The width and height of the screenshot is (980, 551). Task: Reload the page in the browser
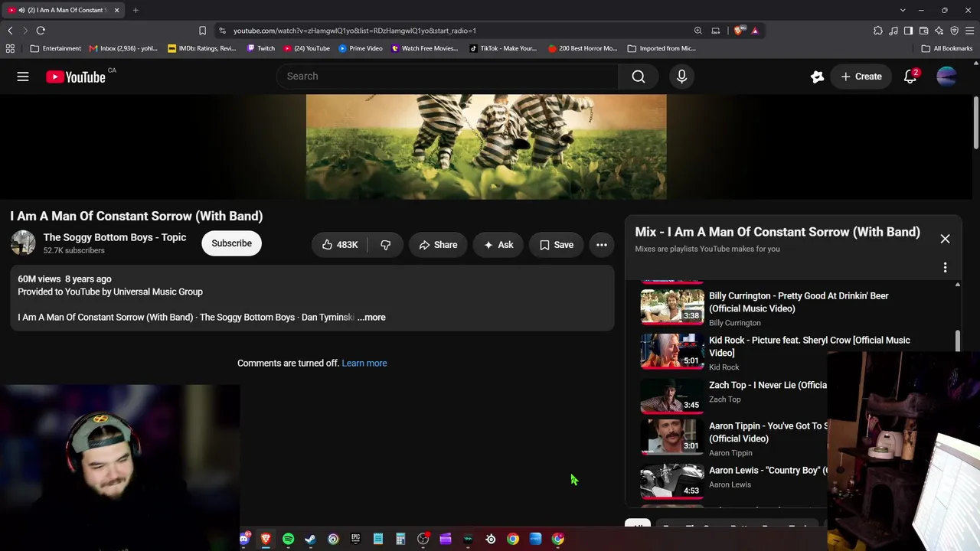point(41,31)
